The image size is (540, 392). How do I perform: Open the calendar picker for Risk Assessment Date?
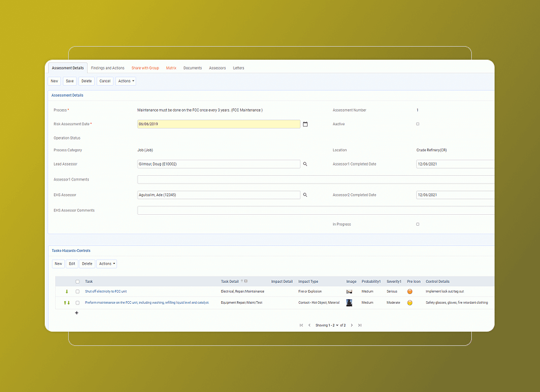click(x=305, y=124)
